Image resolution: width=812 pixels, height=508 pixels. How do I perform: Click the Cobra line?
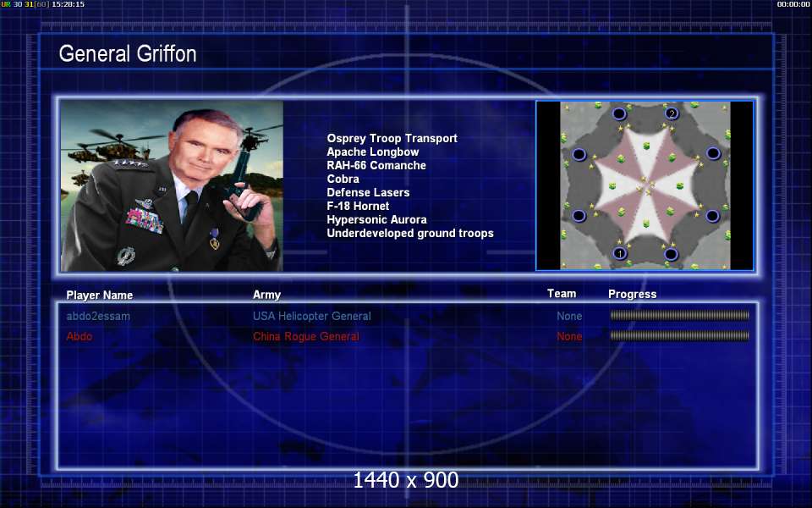(x=343, y=179)
